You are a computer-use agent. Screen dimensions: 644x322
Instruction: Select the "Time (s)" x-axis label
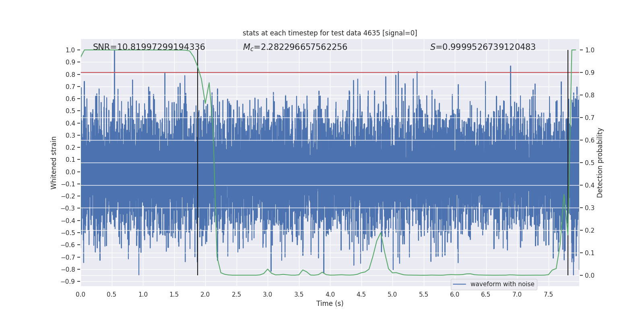330,303
